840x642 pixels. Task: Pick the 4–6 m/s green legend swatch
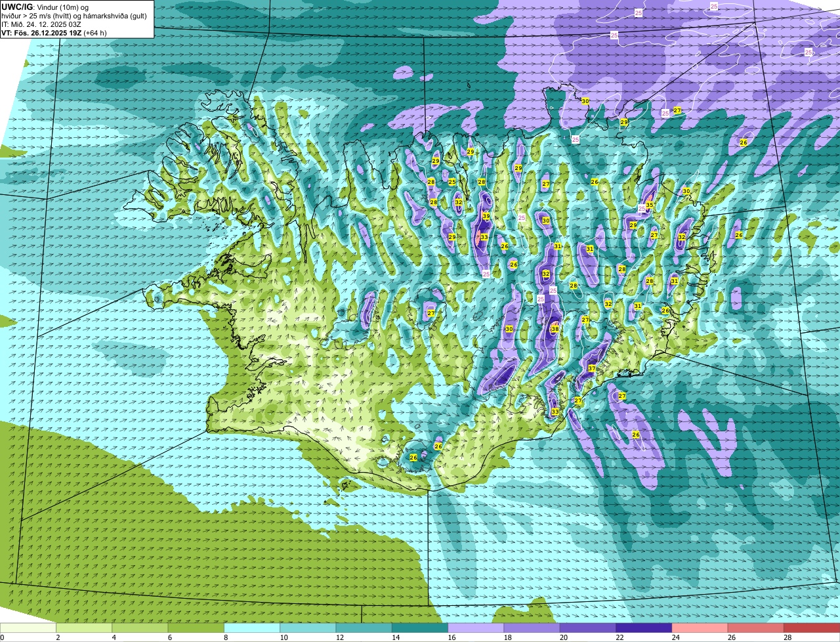140,628
